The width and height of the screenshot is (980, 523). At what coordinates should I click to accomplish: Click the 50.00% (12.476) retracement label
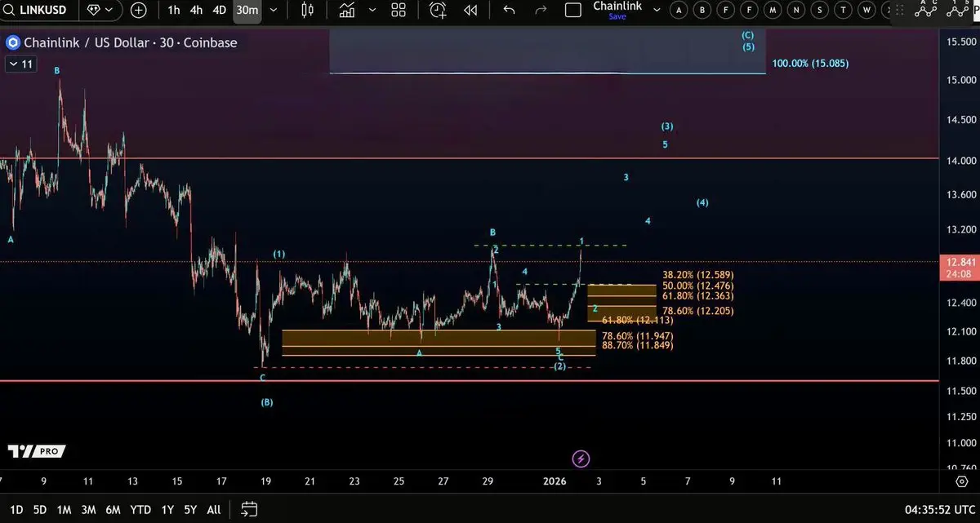pyautogui.click(x=697, y=286)
